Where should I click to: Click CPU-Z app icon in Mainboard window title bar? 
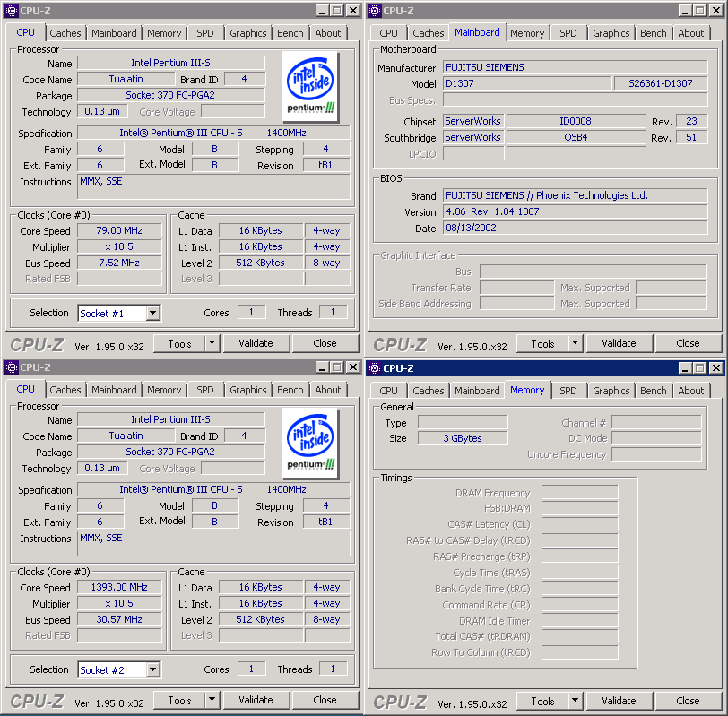[x=375, y=10]
